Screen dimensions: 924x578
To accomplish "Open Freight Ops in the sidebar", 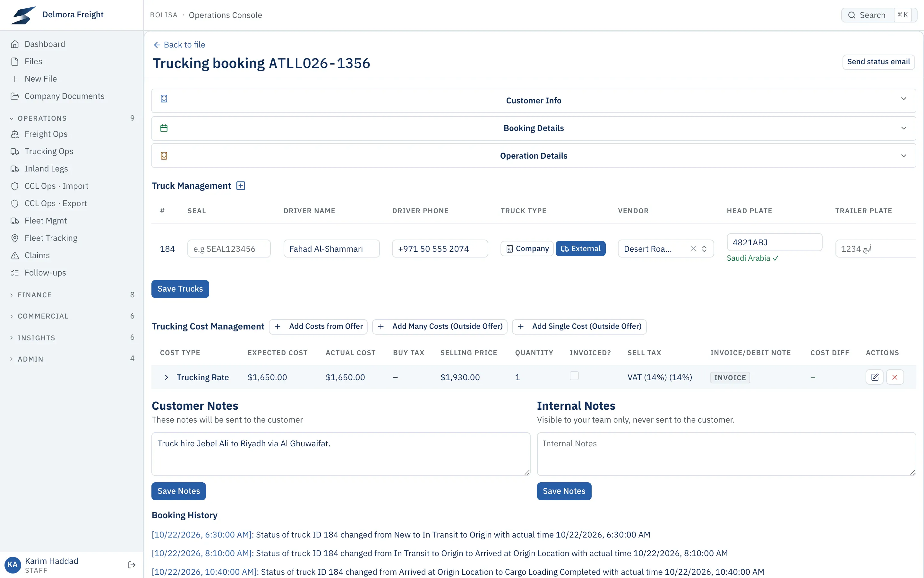I will (72, 134).
